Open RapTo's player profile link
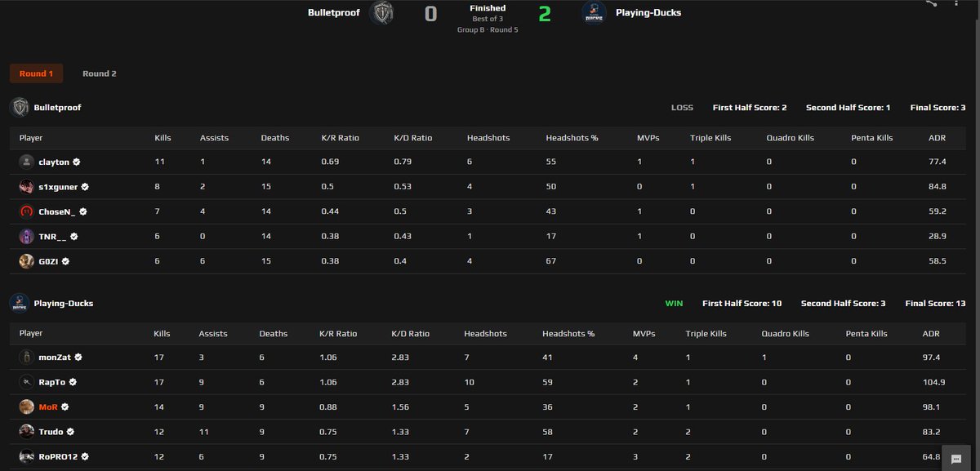This screenshot has height=471, width=980. (52, 382)
